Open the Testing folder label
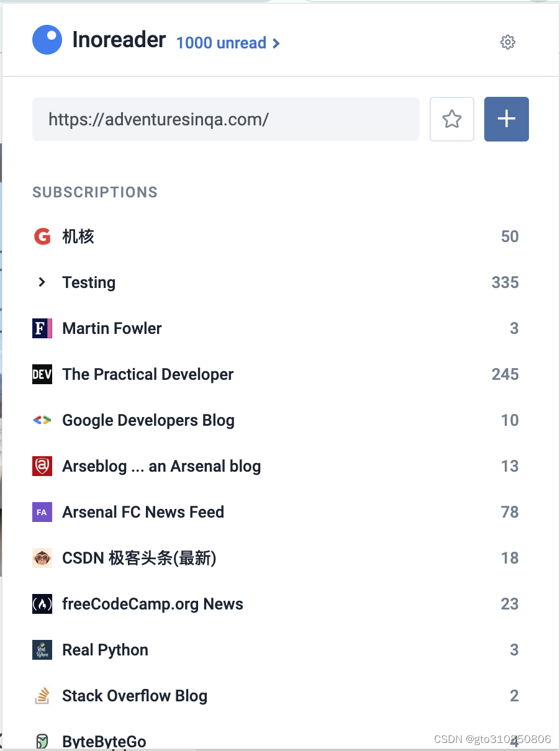The width and height of the screenshot is (560, 751). [x=89, y=282]
